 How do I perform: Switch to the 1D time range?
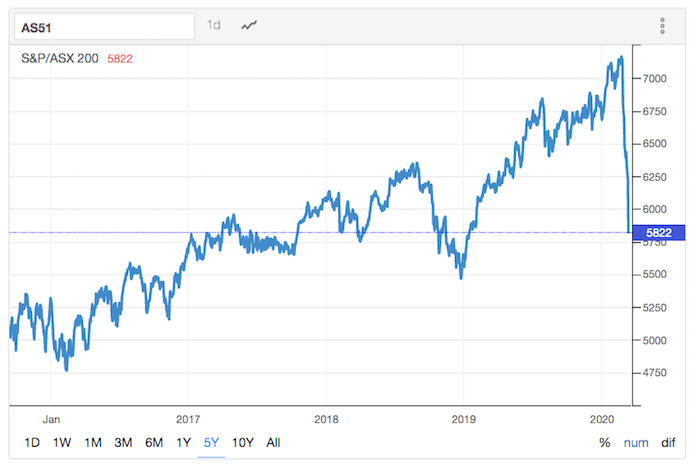point(31,443)
